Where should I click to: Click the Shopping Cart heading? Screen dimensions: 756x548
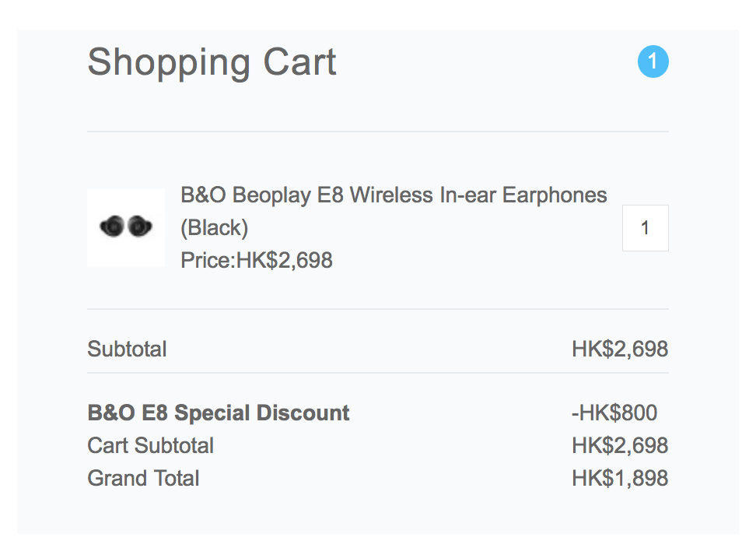[212, 63]
